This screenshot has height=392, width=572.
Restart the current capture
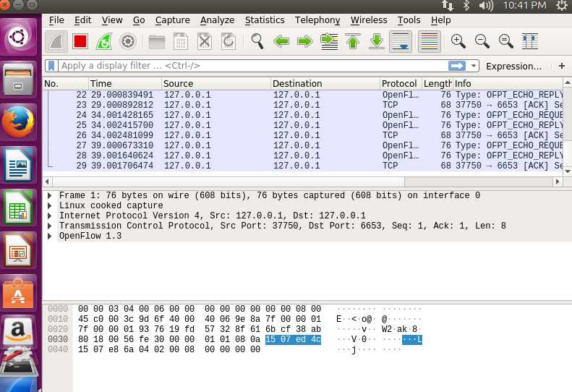(x=104, y=41)
